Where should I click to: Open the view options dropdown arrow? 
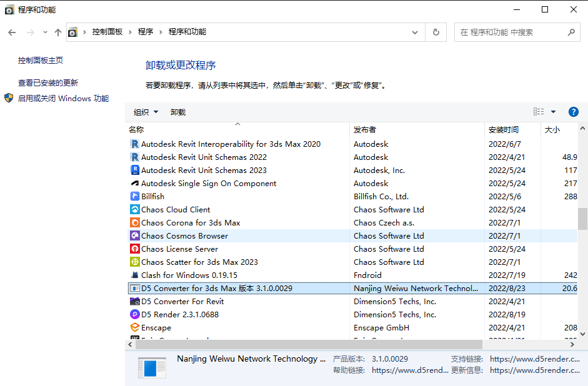pyautogui.click(x=553, y=112)
